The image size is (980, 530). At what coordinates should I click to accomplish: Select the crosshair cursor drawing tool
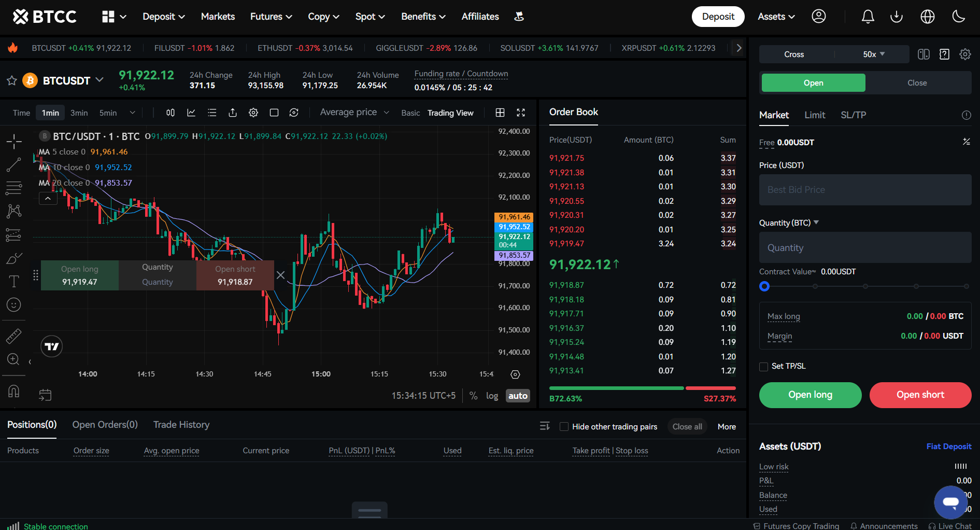tap(14, 141)
